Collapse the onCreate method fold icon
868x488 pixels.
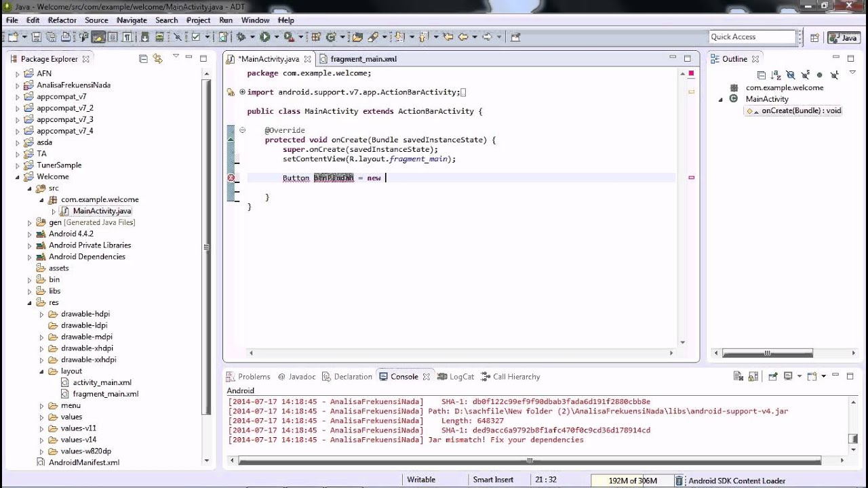(x=242, y=130)
